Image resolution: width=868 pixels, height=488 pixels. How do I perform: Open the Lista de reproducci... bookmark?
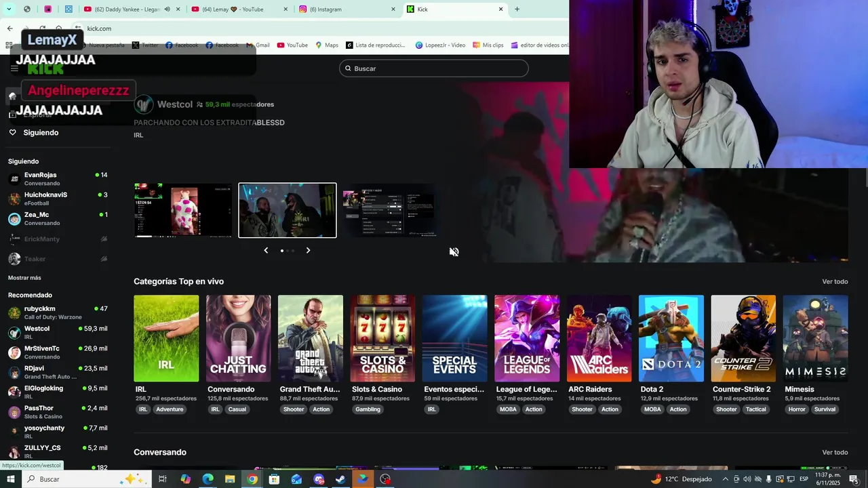(x=376, y=45)
